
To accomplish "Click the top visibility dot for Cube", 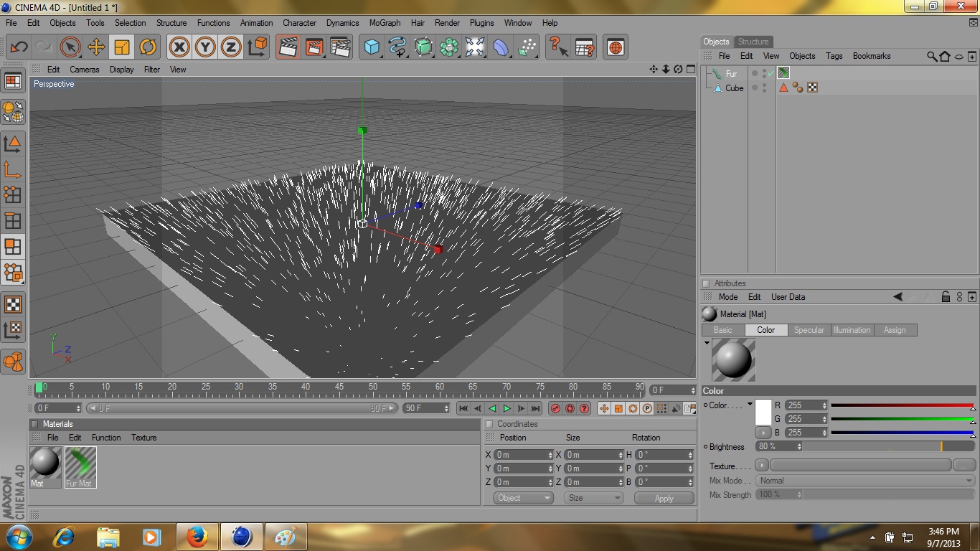I will tap(763, 85).
